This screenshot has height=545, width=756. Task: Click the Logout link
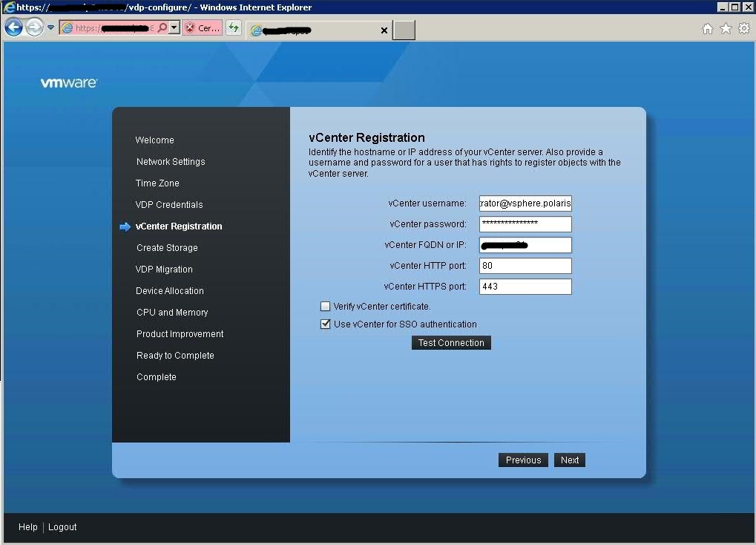pyautogui.click(x=62, y=527)
